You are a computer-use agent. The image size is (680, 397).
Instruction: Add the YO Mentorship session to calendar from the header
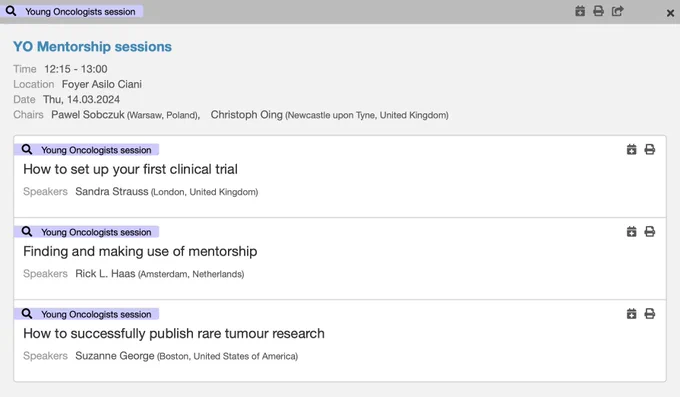(x=580, y=11)
